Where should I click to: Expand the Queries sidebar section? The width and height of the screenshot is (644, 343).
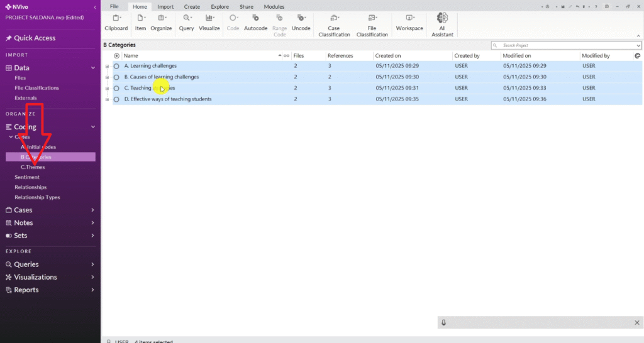click(x=92, y=264)
